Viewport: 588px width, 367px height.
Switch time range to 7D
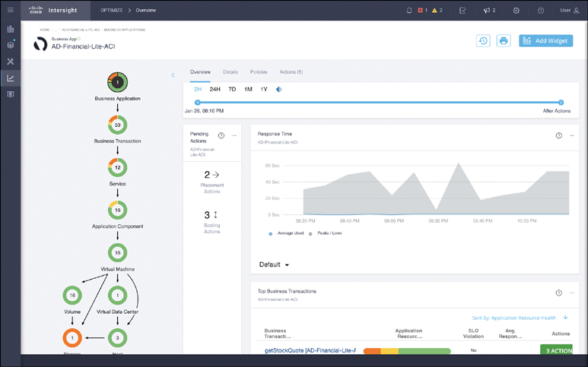232,89
